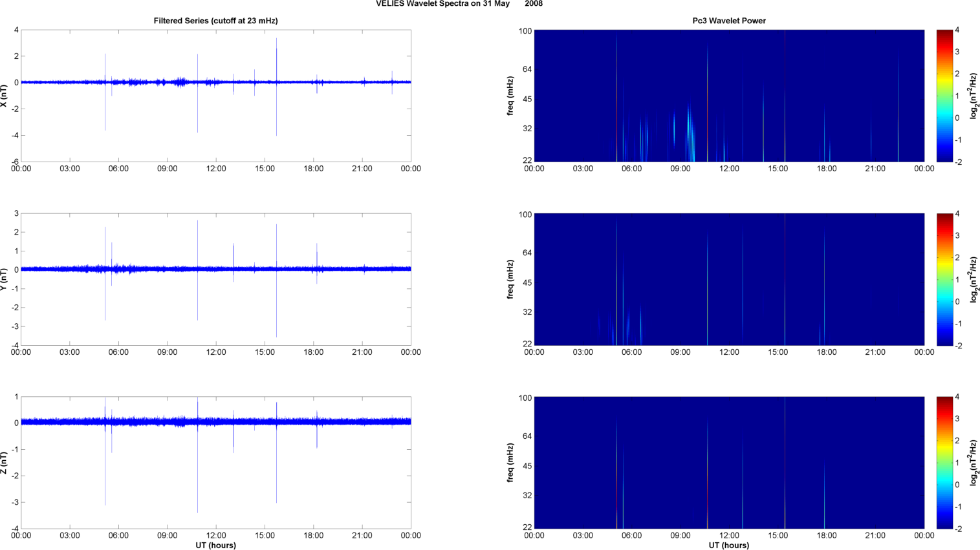Click the color bar beside the Y spectrogram
This screenshot has width=980, height=550.
point(944,279)
